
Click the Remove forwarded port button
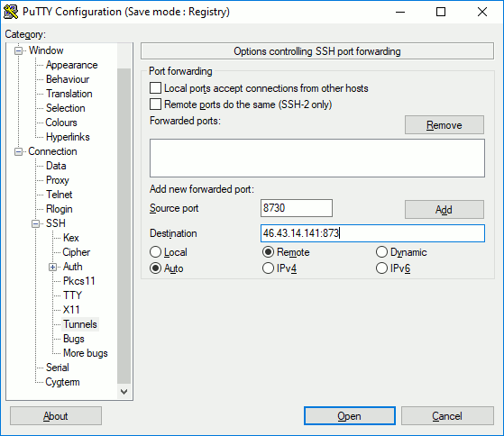click(444, 125)
